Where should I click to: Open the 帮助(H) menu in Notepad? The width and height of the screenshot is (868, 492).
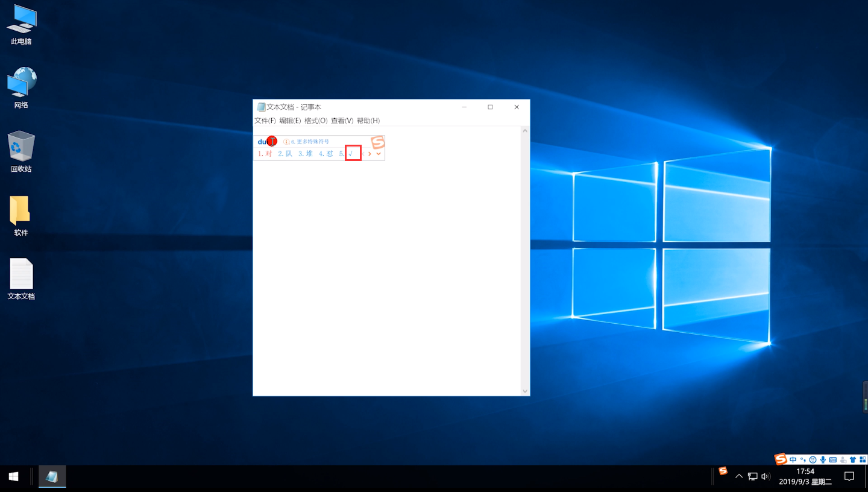pyautogui.click(x=368, y=121)
